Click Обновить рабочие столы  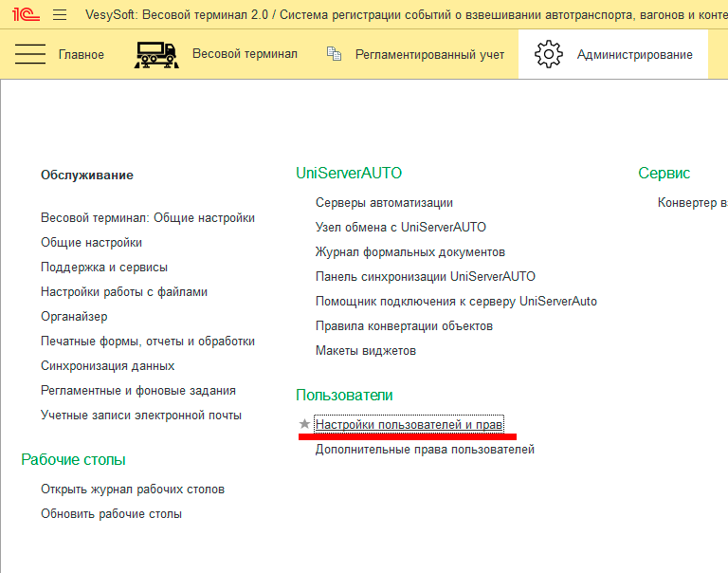tap(111, 513)
